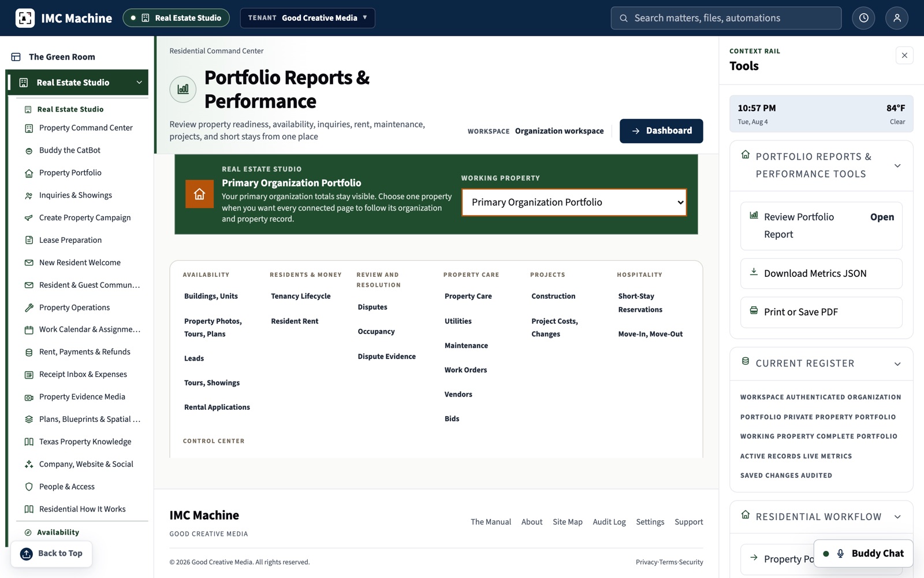Screen dimensions: 924x578
Task: Click the Property Portfolio house icon
Action: tap(29, 173)
